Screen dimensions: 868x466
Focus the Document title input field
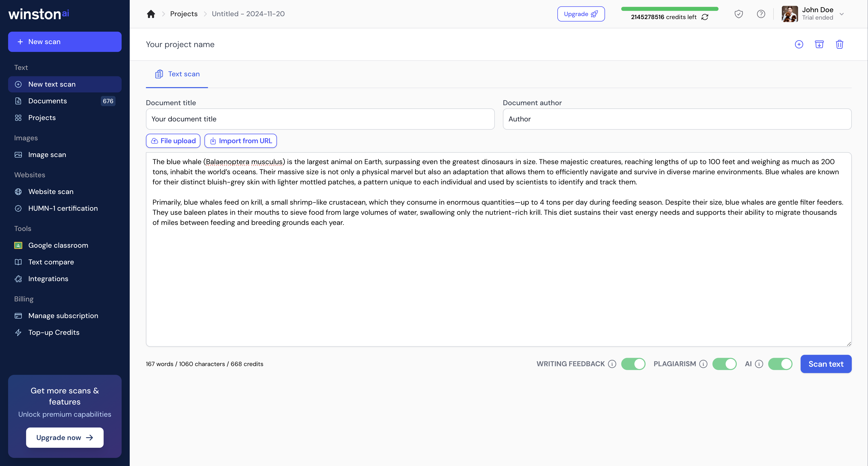tap(320, 119)
